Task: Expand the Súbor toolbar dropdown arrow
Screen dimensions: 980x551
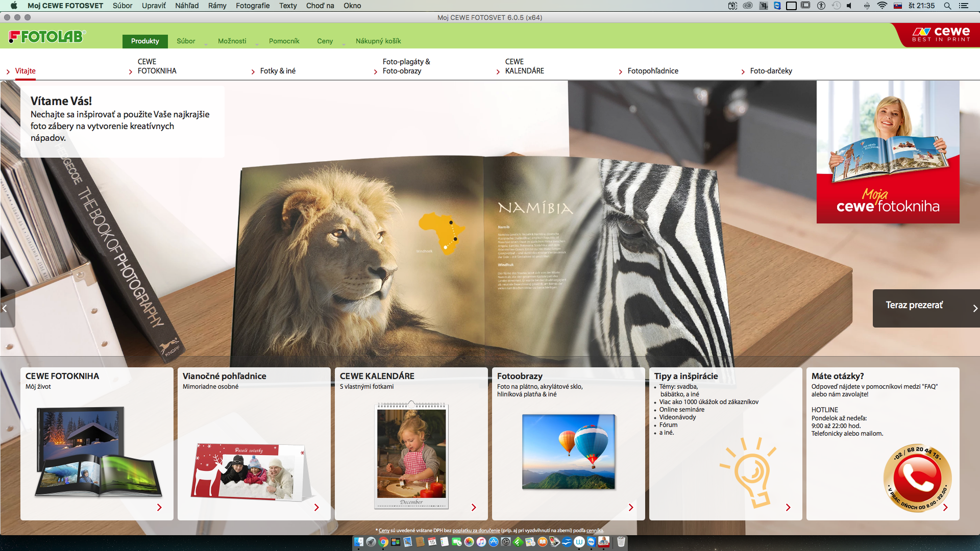Action: click(x=206, y=44)
